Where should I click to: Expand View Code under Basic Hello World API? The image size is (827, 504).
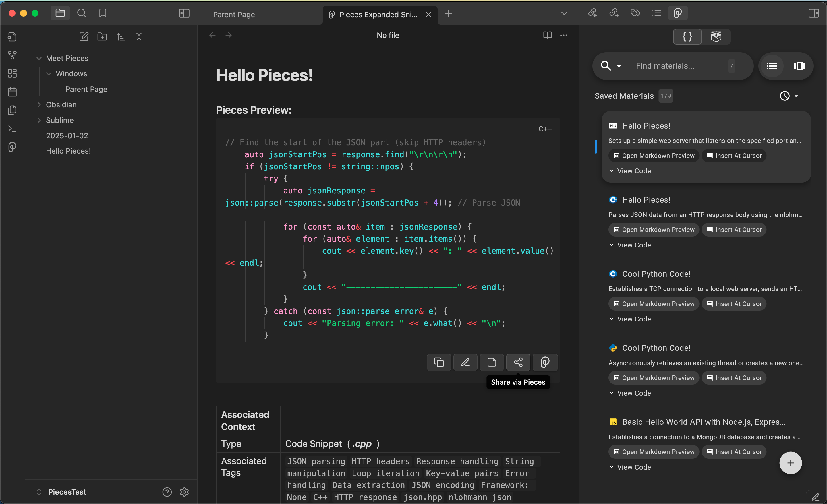630,468
